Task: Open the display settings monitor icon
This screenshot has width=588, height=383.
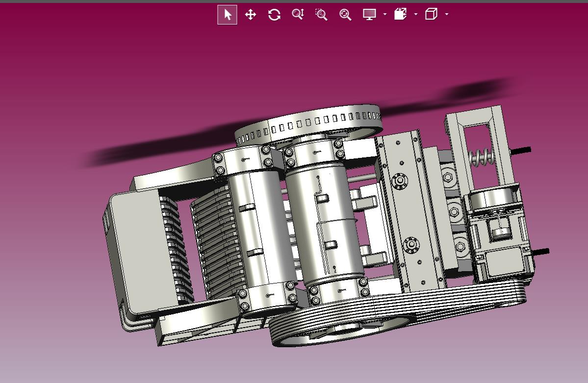Action: (x=369, y=14)
